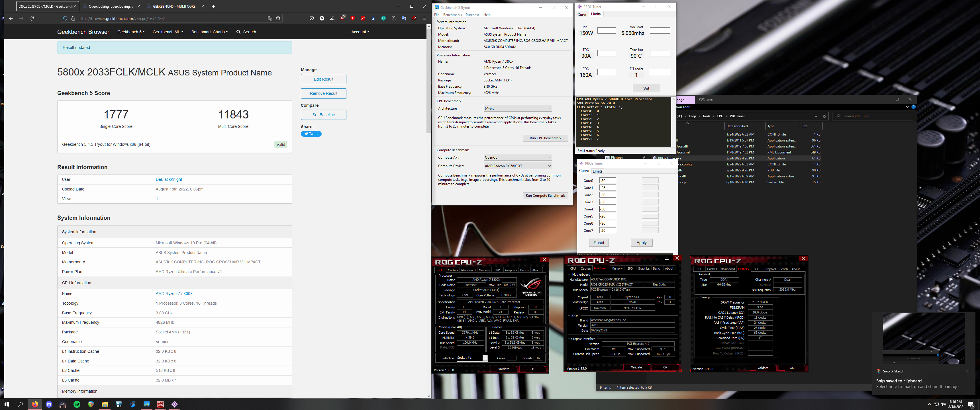Click the Core1 curve value field
Viewport: 980px width, 410px height.
point(608,188)
